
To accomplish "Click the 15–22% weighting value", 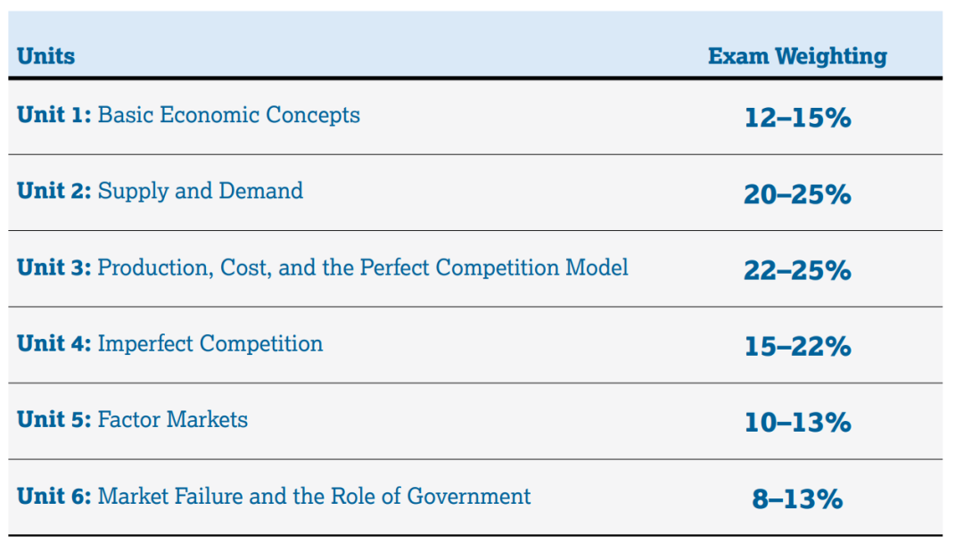I will point(797,346).
